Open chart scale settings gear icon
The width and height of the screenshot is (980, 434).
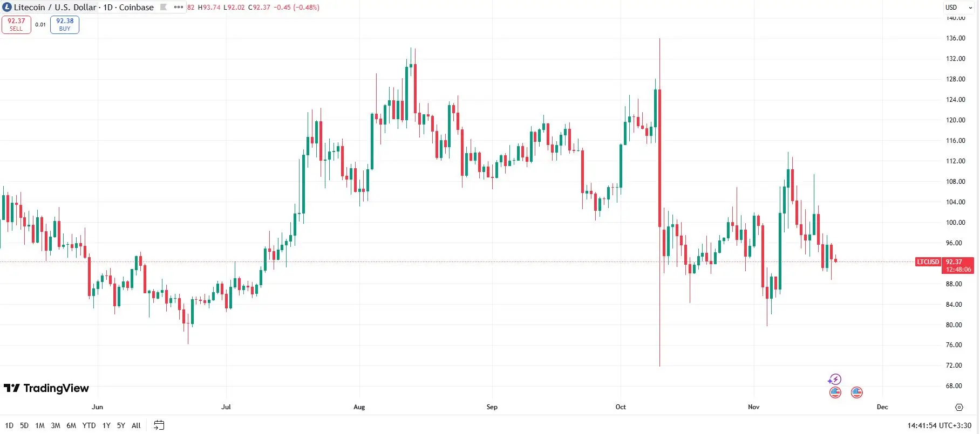click(x=959, y=407)
